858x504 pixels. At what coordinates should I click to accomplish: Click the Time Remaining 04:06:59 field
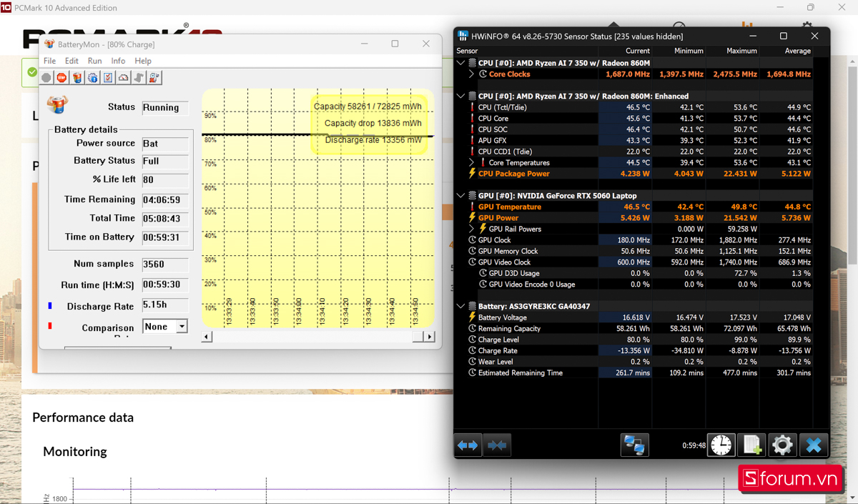[x=165, y=199]
